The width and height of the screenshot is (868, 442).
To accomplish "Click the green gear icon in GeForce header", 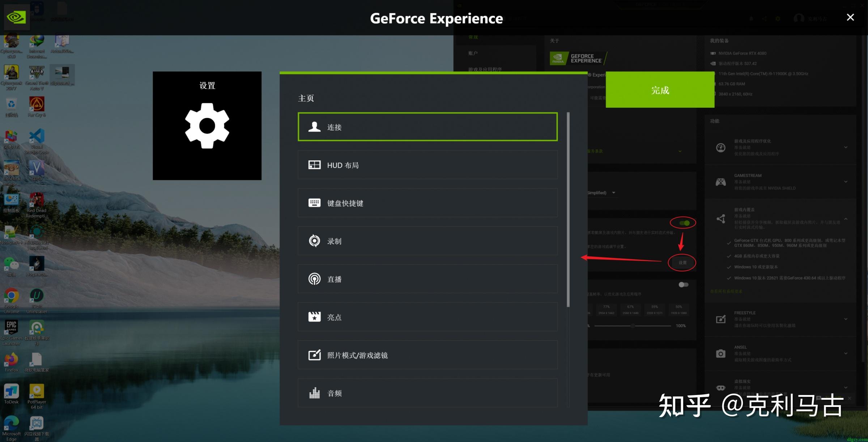I will pyautogui.click(x=778, y=19).
